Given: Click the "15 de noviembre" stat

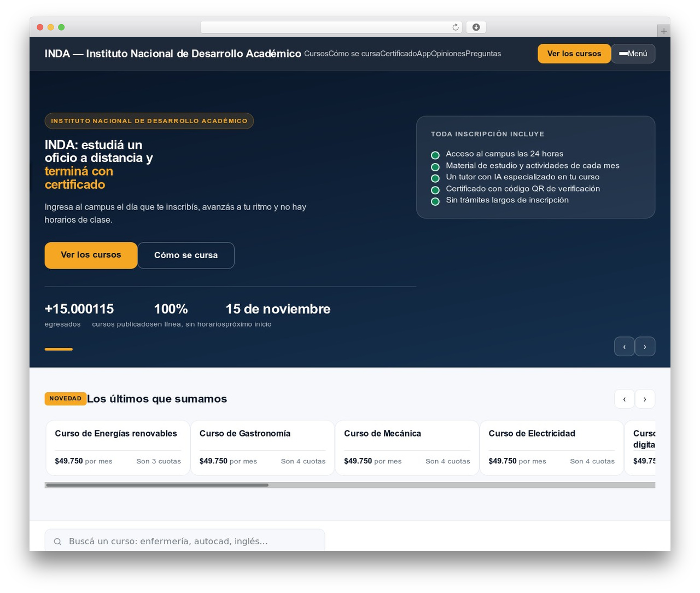Looking at the screenshot, I should click(x=278, y=315).
